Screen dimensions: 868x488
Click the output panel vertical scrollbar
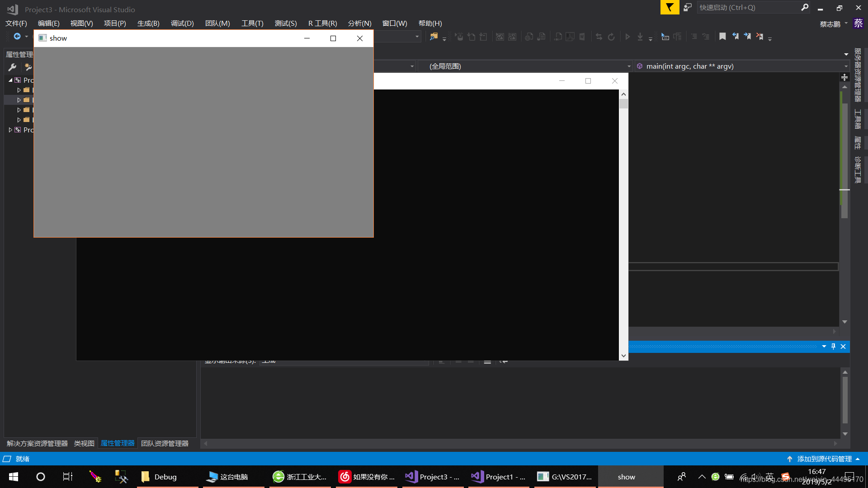tap(844, 400)
